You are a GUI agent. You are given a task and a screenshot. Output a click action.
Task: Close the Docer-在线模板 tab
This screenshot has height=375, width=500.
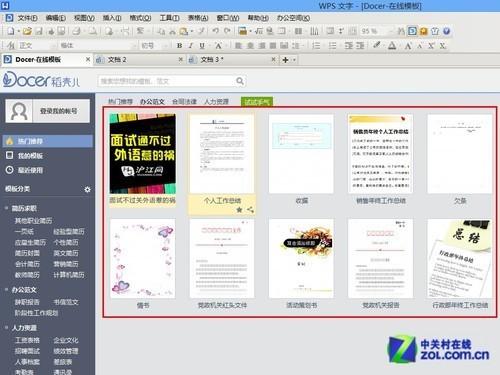click(88, 60)
